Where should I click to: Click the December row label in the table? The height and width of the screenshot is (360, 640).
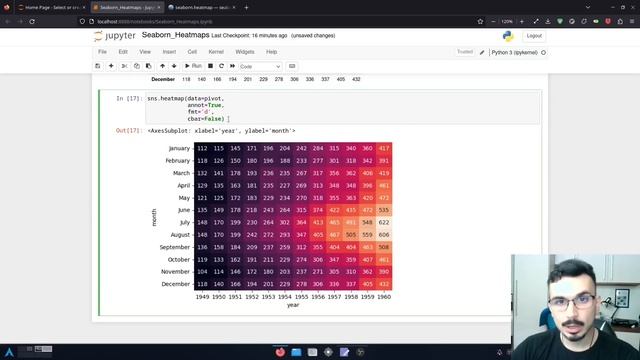163,79
